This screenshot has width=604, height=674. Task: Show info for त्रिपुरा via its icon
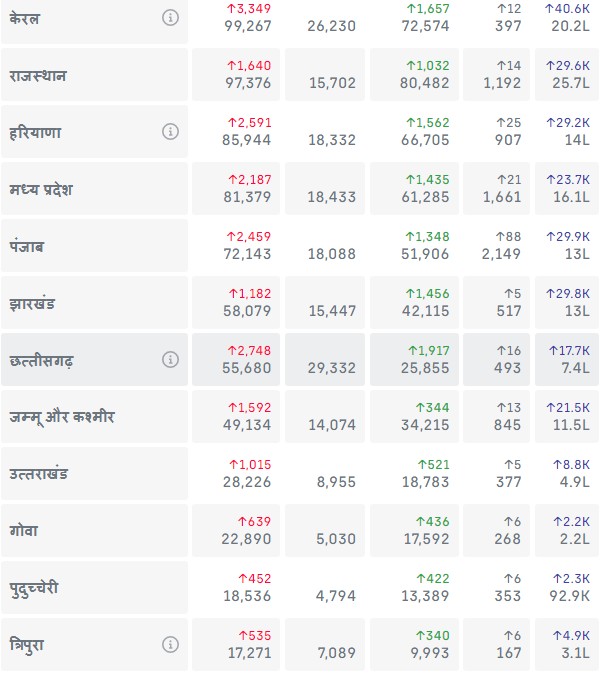tap(170, 644)
